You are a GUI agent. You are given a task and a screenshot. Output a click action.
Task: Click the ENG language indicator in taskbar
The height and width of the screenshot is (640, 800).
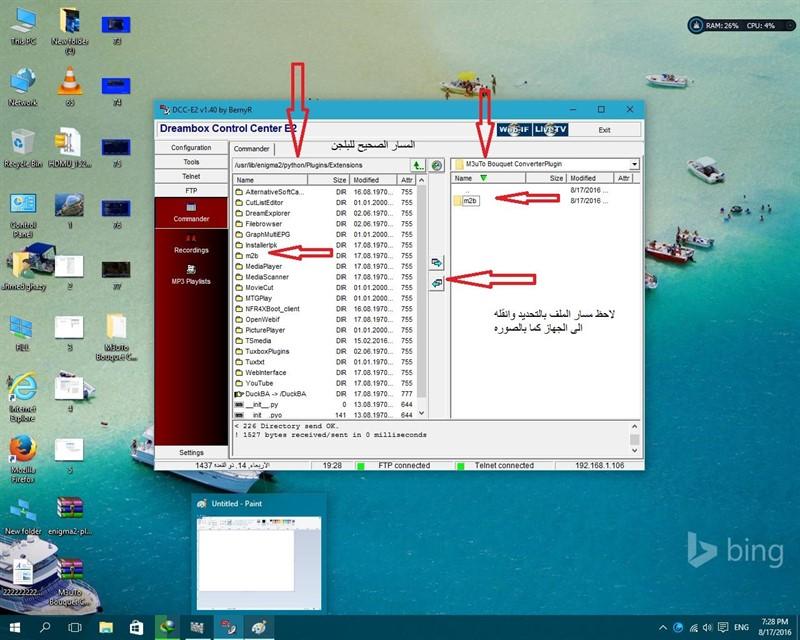click(x=741, y=627)
